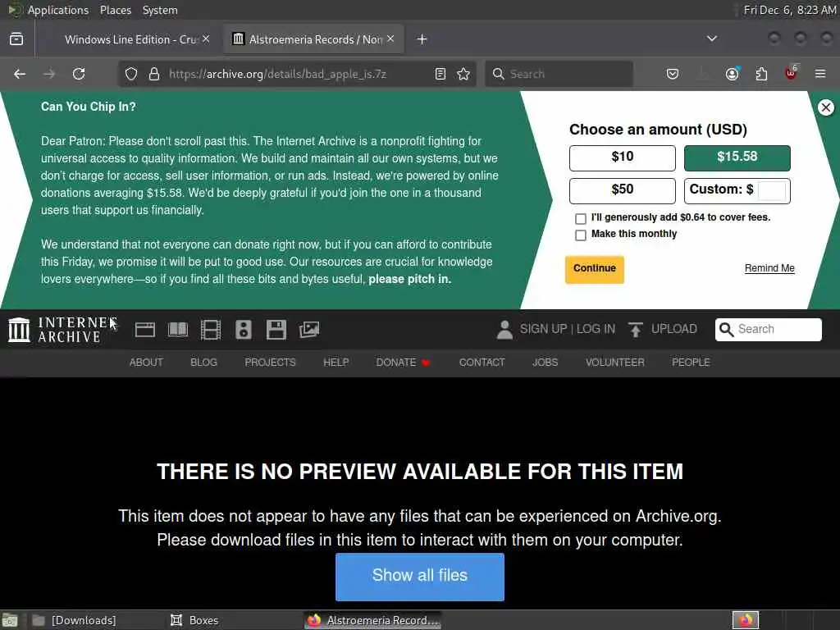Close the Alstroemeria Records tab
This screenshot has height=630, width=840.
(x=390, y=39)
